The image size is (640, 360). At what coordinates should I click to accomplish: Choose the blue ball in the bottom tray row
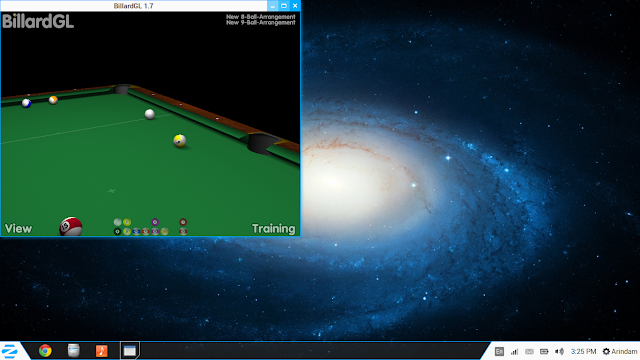[x=136, y=231]
